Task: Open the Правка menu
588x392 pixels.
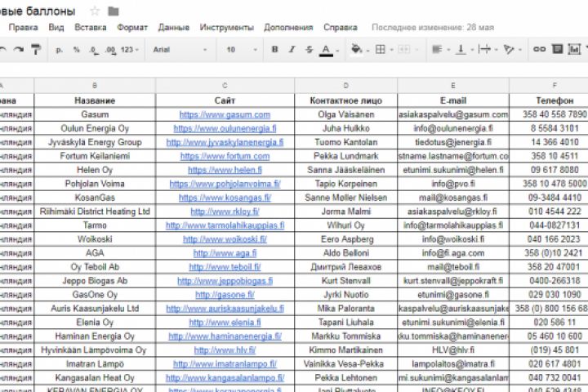Action: (x=23, y=28)
